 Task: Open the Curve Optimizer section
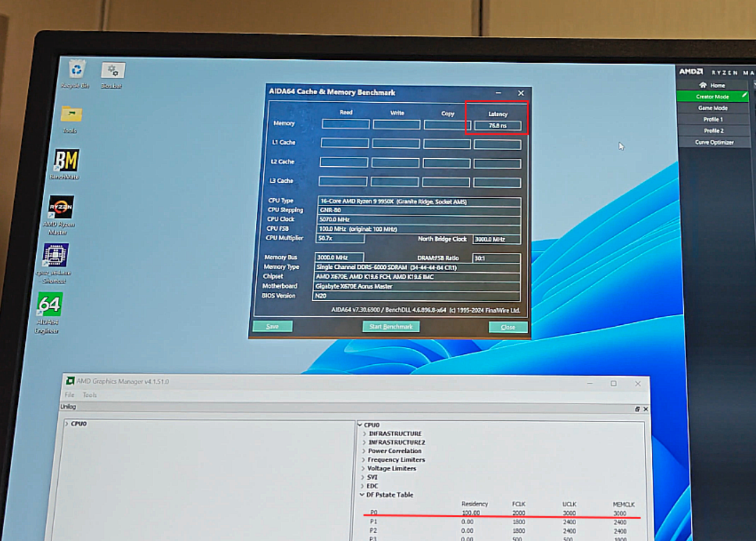tap(714, 142)
